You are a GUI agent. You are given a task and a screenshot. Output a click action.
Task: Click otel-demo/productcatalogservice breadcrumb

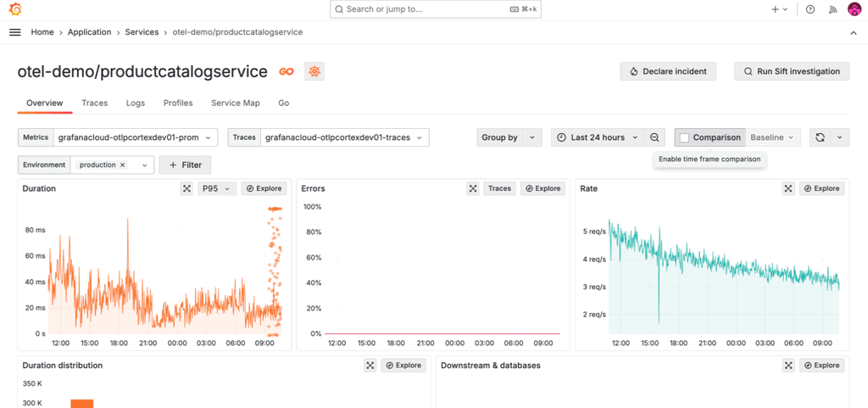pos(237,32)
